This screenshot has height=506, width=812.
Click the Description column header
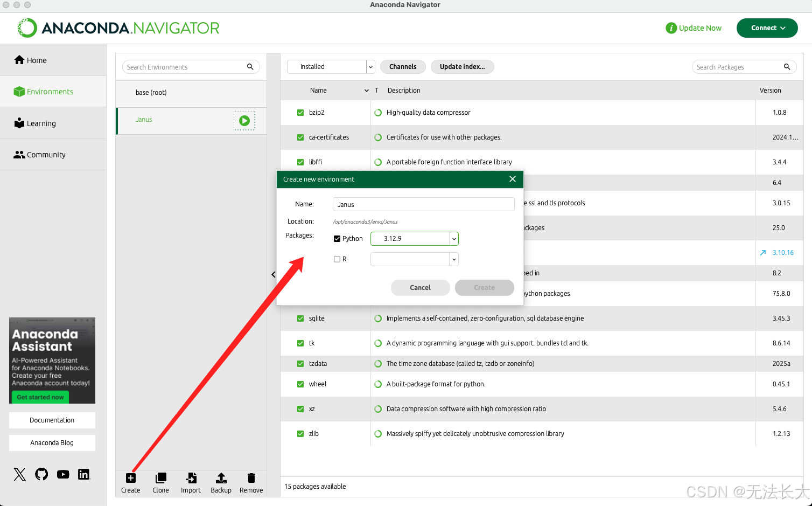[x=404, y=91]
